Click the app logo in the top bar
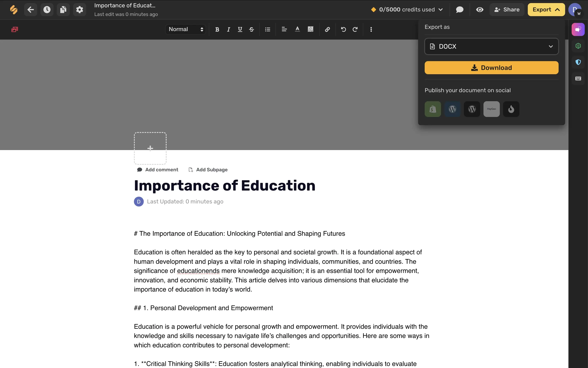 14,10
